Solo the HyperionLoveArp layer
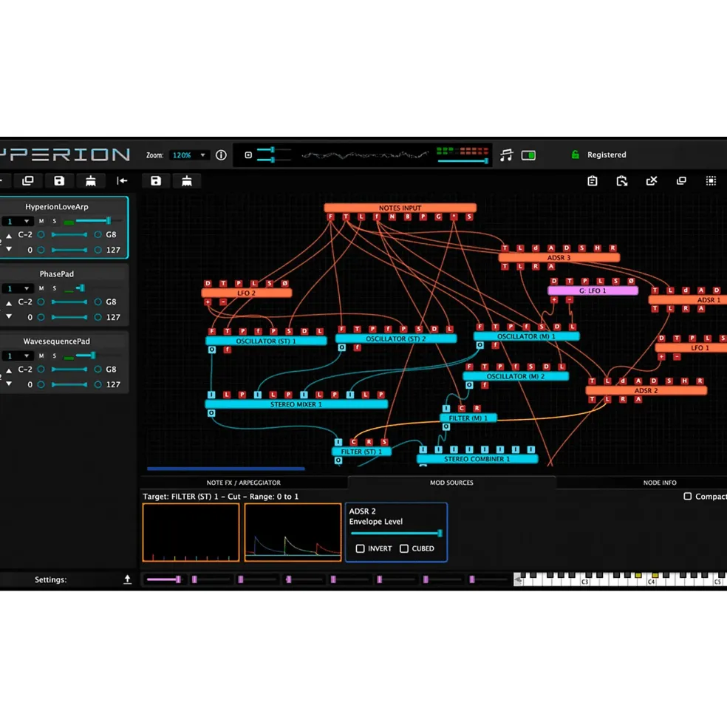727x728 pixels. [55, 222]
